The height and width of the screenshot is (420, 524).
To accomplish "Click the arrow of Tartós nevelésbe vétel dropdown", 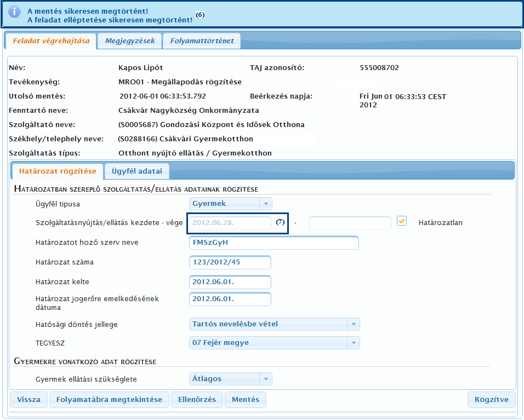I will 354,324.
